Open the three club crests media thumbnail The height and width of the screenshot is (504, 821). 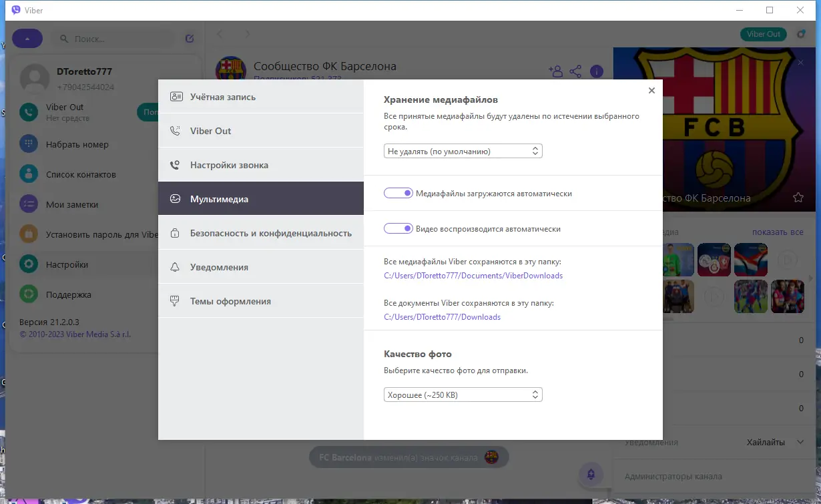click(714, 260)
